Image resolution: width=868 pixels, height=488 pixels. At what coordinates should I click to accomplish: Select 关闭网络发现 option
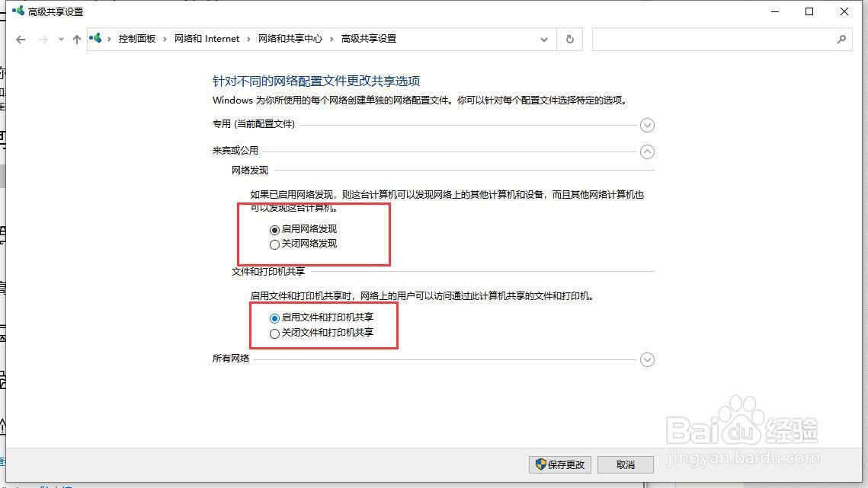point(274,244)
